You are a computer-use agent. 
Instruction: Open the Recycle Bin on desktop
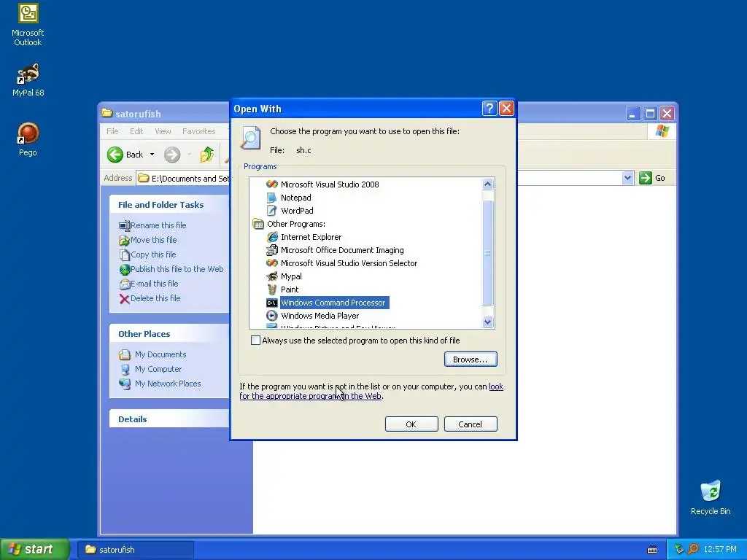tap(711, 497)
